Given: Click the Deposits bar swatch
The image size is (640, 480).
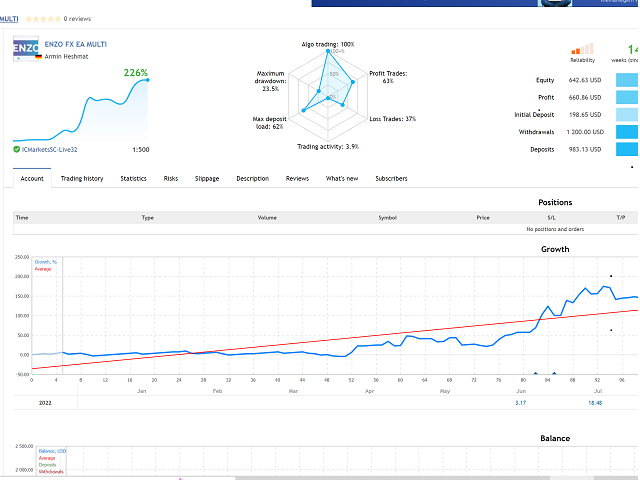Looking at the screenshot, I should tap(627, 149).
